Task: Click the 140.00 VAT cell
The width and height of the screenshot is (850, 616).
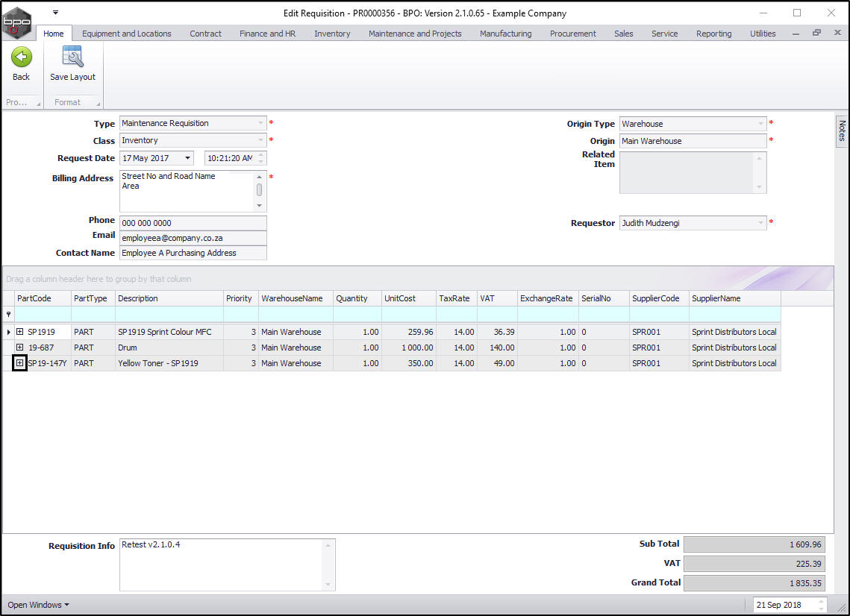Action: click(x=497, y=348)
